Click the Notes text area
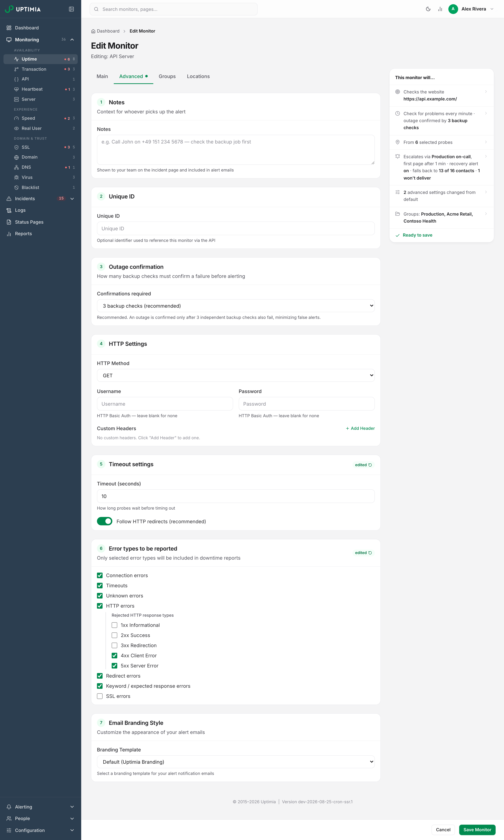Viewport: 504px width, 840px height. pyautogui.click(x=236, y=150)
